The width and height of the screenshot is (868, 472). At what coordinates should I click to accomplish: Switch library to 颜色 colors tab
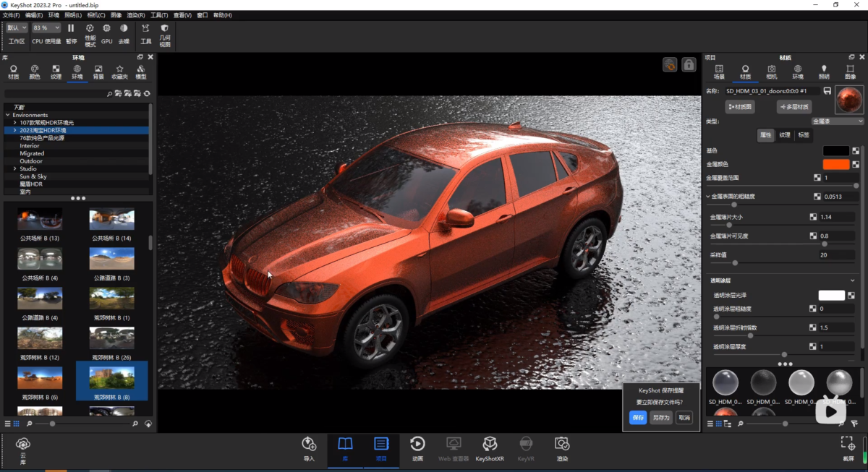[x=34, y=72]
